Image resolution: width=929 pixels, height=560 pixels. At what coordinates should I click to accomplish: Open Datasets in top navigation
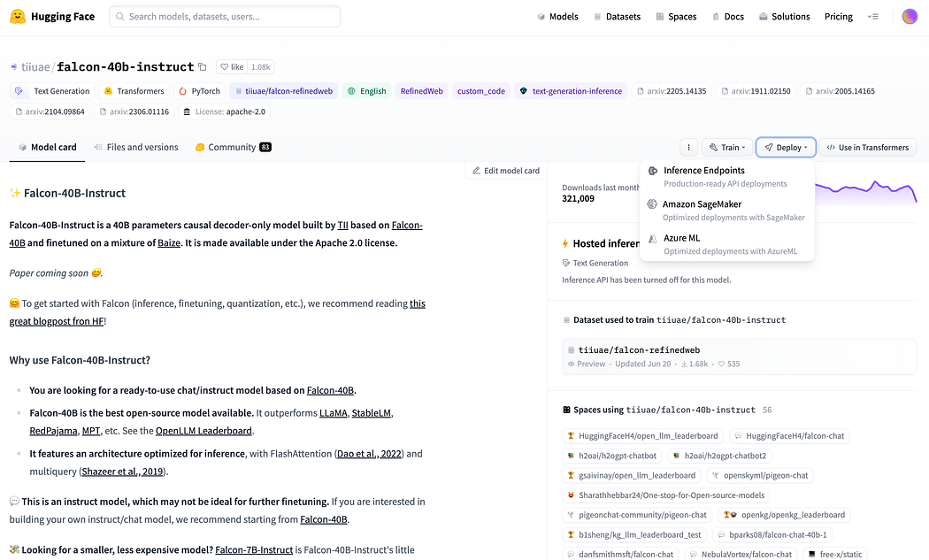pyautogui.click(x=617, y=17)
